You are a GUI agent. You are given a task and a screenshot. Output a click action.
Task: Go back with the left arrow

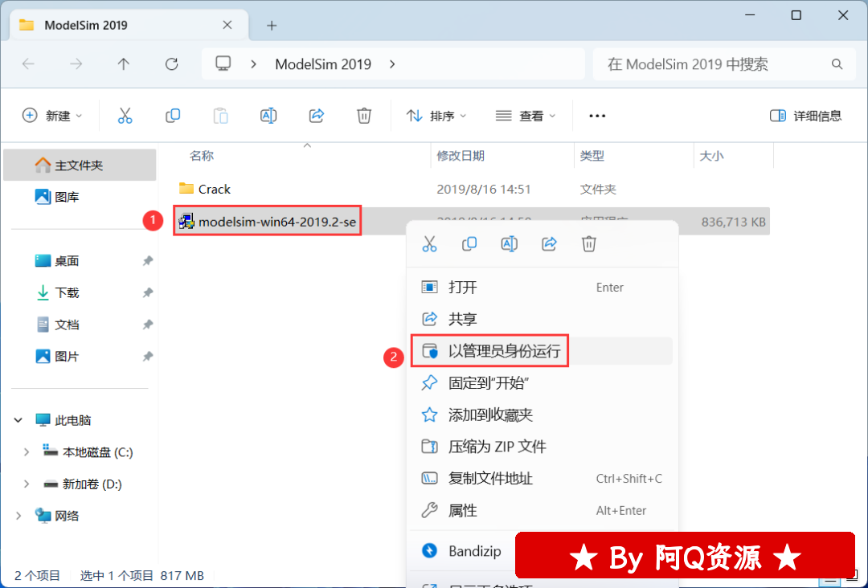28,64
